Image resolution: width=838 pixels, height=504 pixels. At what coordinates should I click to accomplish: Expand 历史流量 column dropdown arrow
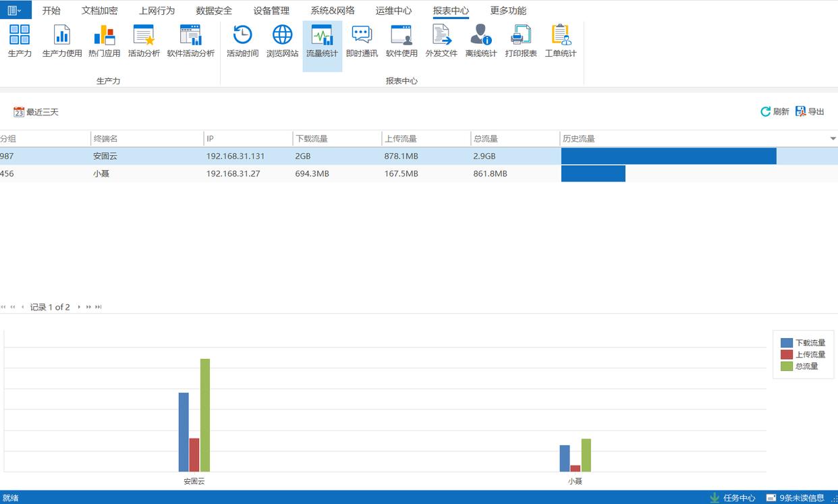tap(833, 139)
